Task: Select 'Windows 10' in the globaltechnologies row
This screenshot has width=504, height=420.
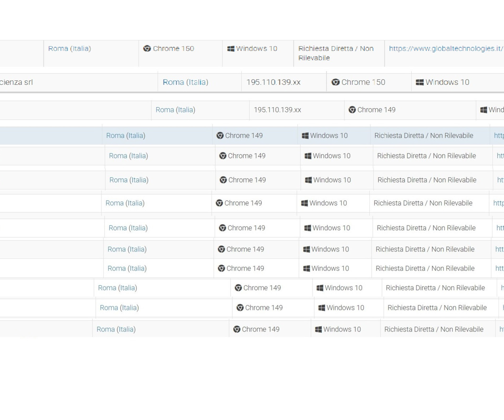Action: (257, 49)
